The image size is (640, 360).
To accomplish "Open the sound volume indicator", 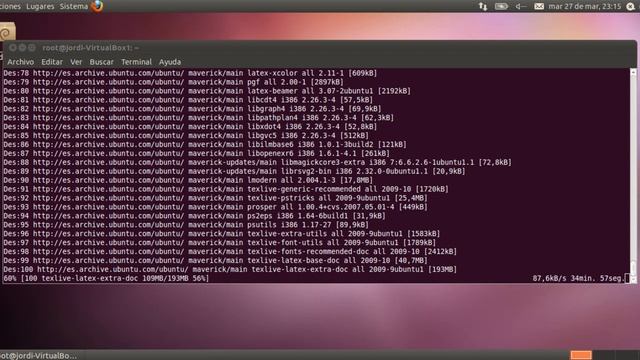I will [520, 6].
